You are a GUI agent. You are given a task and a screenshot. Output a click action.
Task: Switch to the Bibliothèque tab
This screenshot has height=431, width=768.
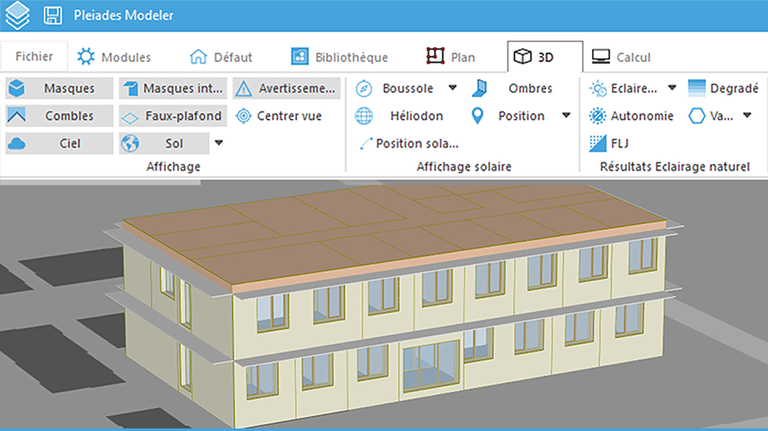coord(338,56)
